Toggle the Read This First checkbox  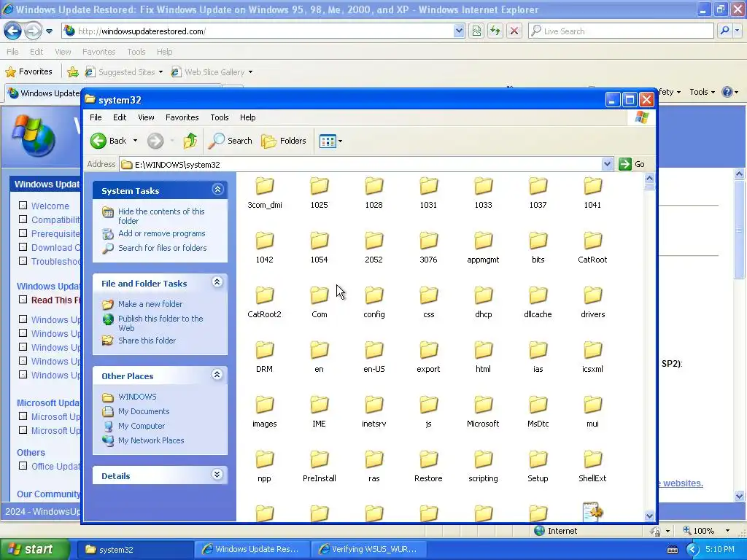23,300
